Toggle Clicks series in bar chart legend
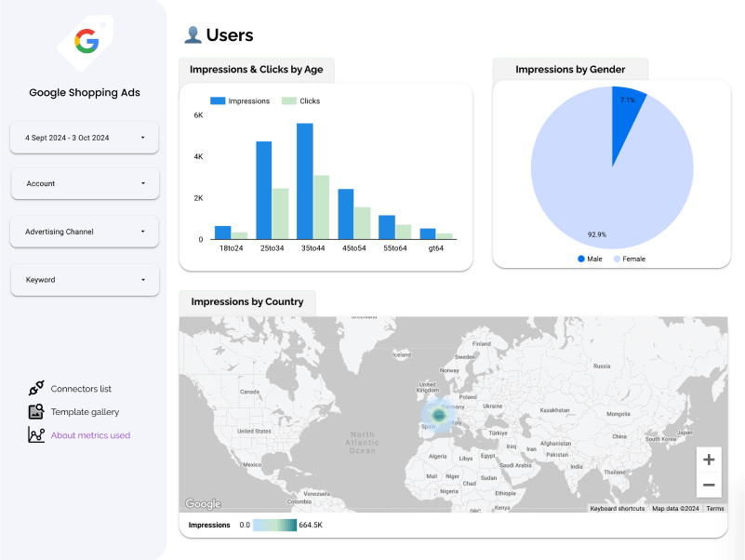Image resolution: width=745 pixels, height=560 pixels. [301, 100]
